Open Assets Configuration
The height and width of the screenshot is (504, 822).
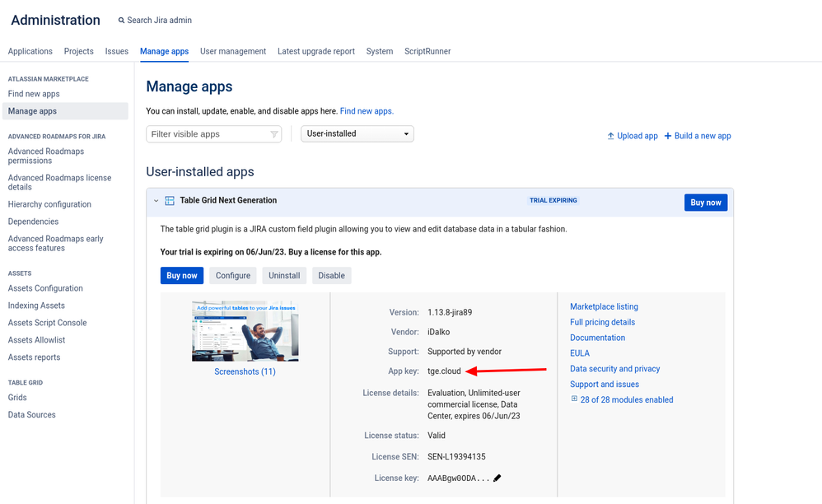(45, 288)
